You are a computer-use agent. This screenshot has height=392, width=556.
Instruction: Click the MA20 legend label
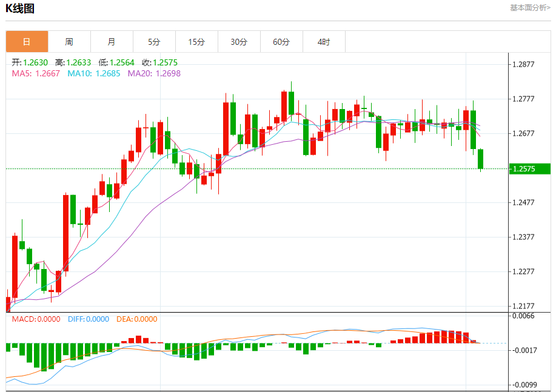click(154, 73)
